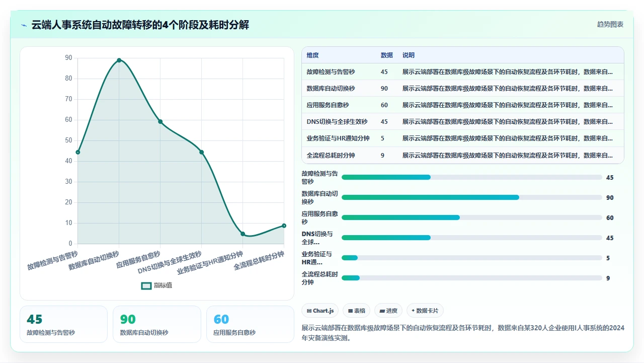Open the 60 应用服务自愈秒 stat card
The width and height of the screenshot is (644, 363).
click(x=250, y=324)
